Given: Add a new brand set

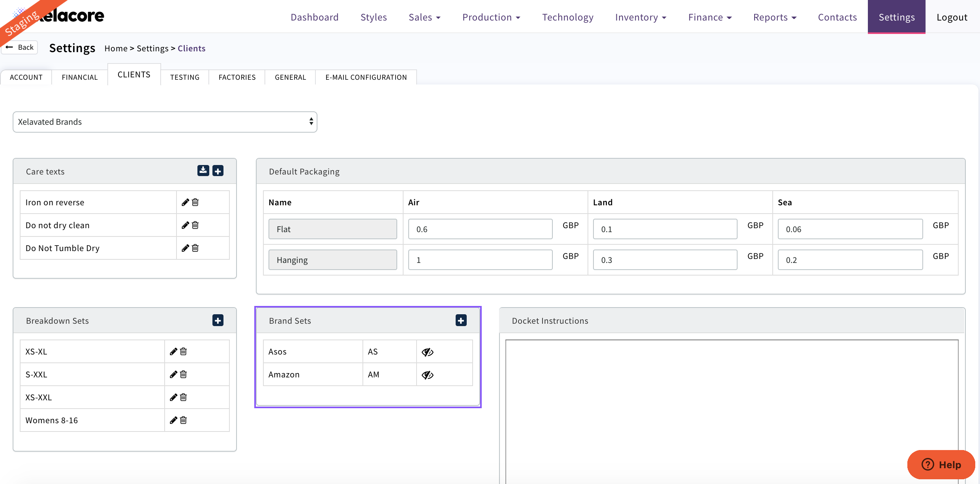Looking at the screenshot, I should (x=461, y=320).
